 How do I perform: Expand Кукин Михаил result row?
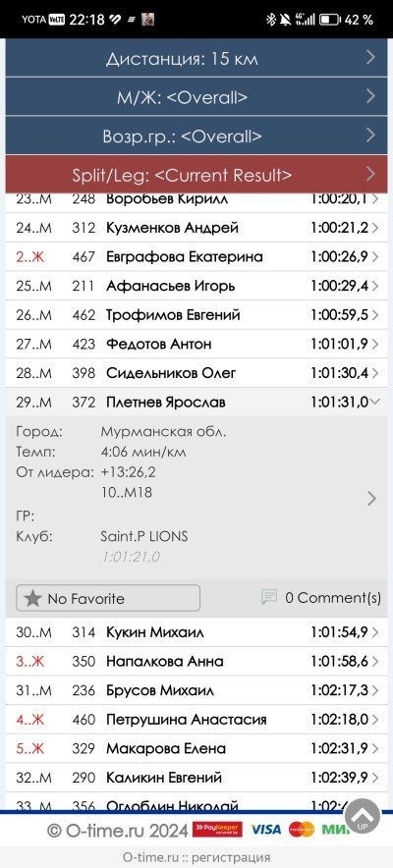coord(196,632)
